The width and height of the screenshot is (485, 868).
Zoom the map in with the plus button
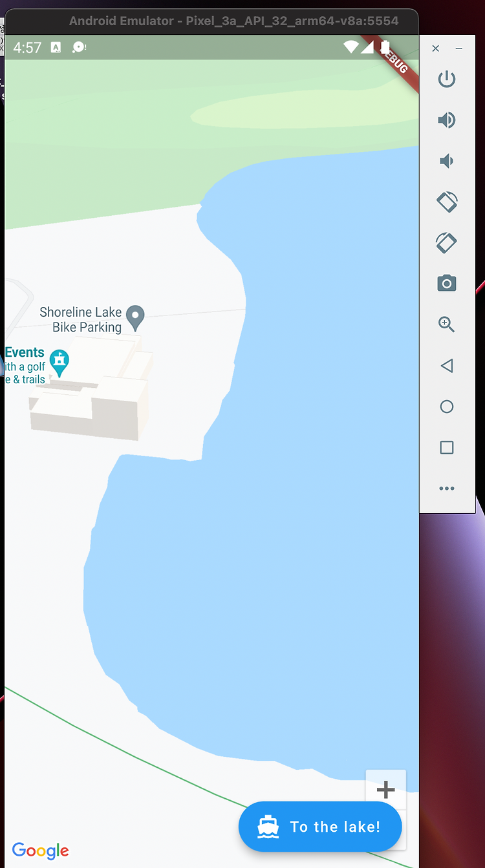click(386, 790)
